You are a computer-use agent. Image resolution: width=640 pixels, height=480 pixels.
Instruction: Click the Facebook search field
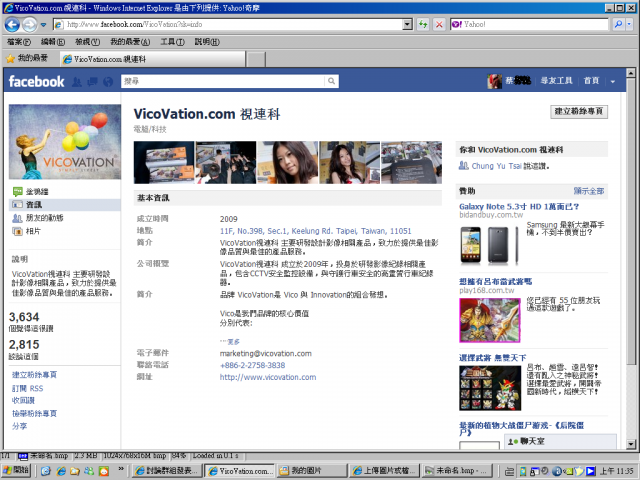[x=224, y=81]
